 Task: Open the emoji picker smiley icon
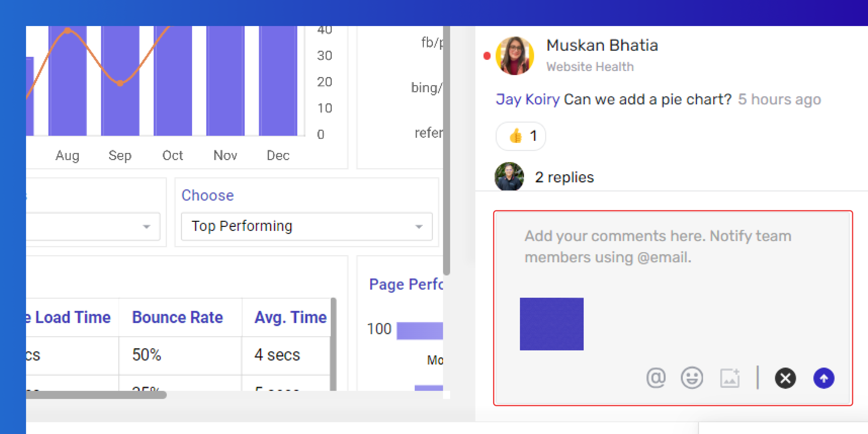click(691, 378)
